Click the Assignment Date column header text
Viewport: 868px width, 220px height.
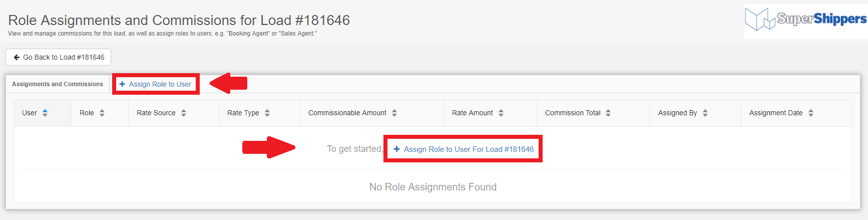(x=776, y=113)
